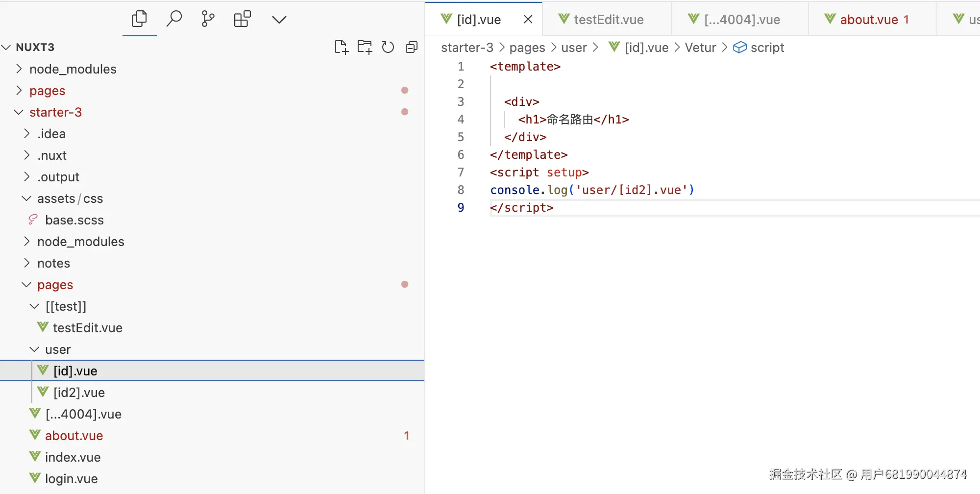Image resolution: width=980 pixels, height=494 pixels.
Task: Refresh the explorer file tree
Action: pos(388,47)
